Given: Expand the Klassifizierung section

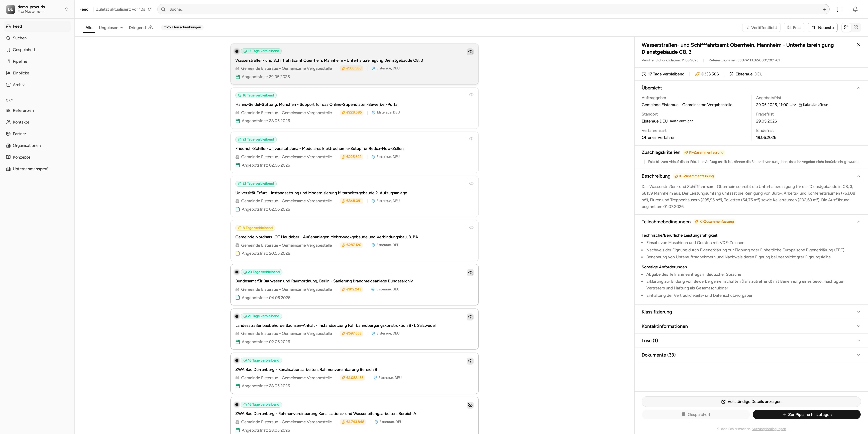Looking at the screenshot, I should (751, 312).
